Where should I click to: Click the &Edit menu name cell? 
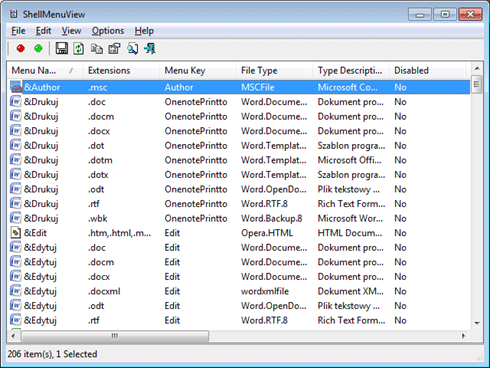click(35, 233)
